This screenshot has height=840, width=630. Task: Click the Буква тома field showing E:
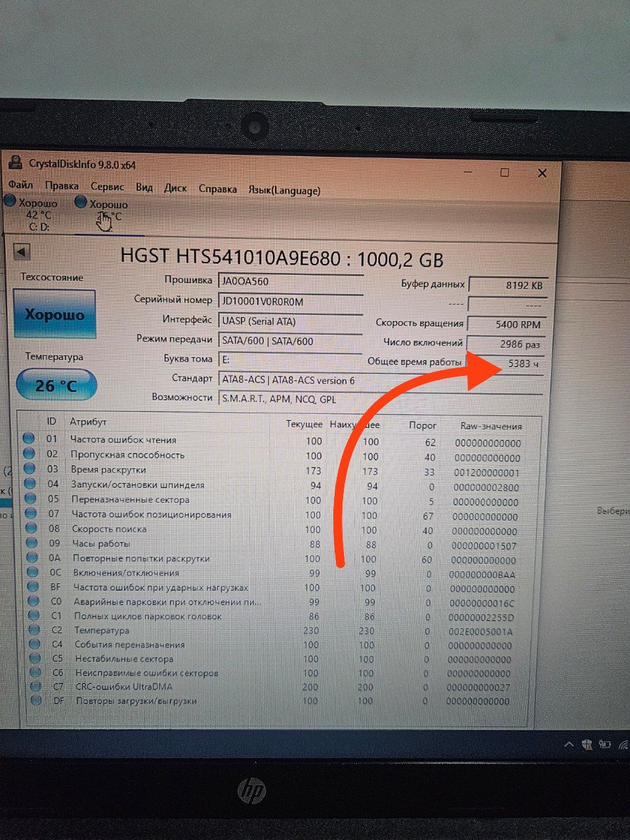click(x=290, y=360)
